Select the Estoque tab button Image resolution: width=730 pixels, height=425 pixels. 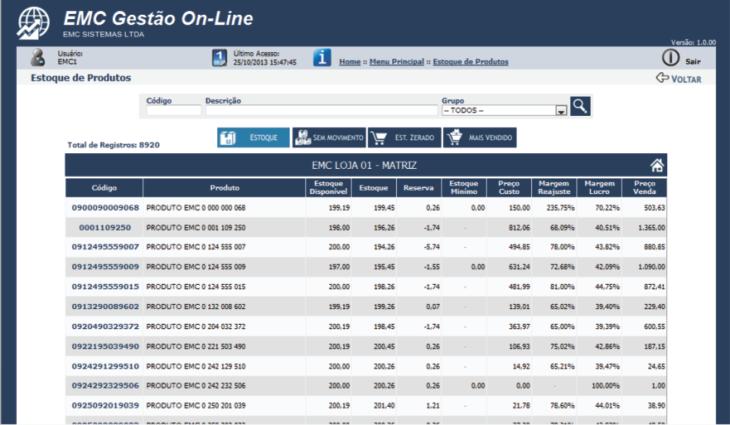tap(253, 138)
